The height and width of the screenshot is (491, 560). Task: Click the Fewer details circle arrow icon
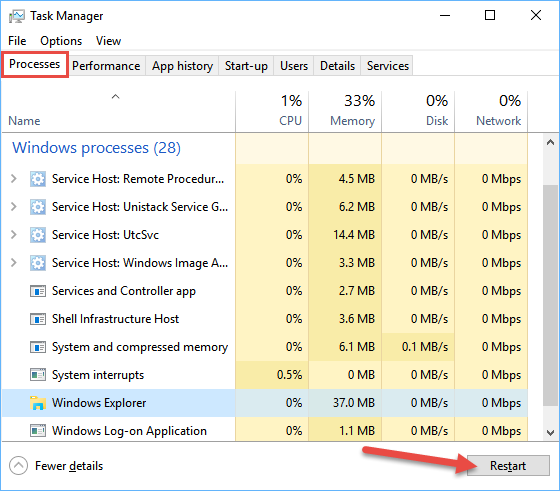(19, 466)
